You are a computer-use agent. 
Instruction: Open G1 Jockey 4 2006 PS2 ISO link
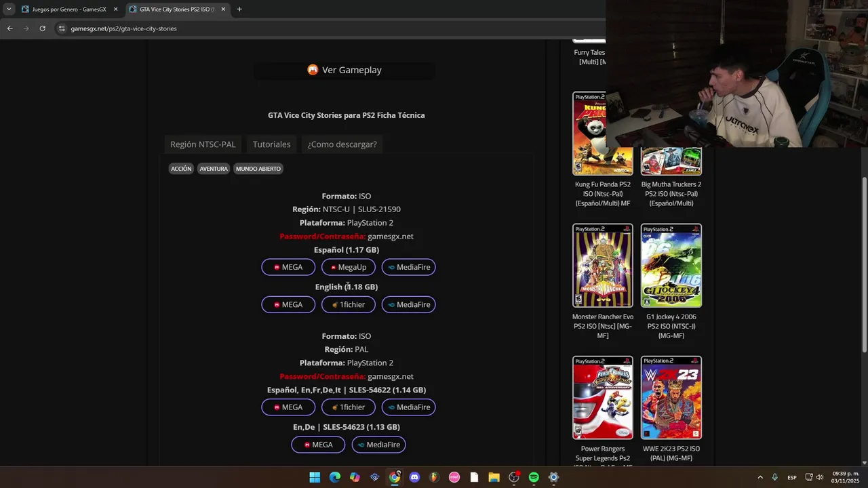pyautogui.click(x=671, y=326)
